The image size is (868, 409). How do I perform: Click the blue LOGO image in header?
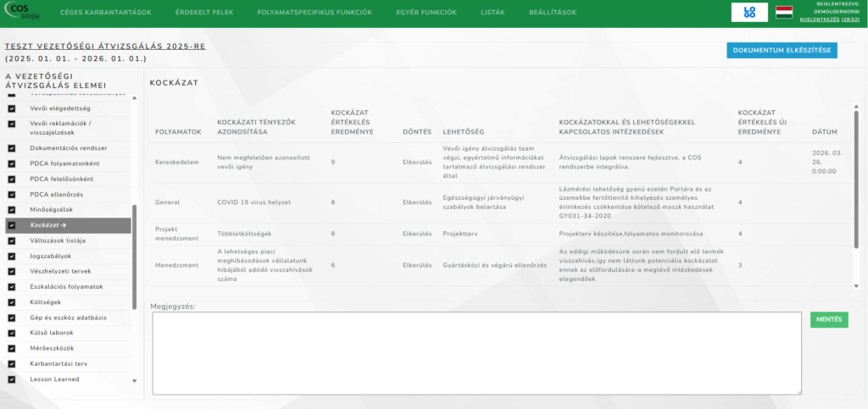[x=749, y=13]
